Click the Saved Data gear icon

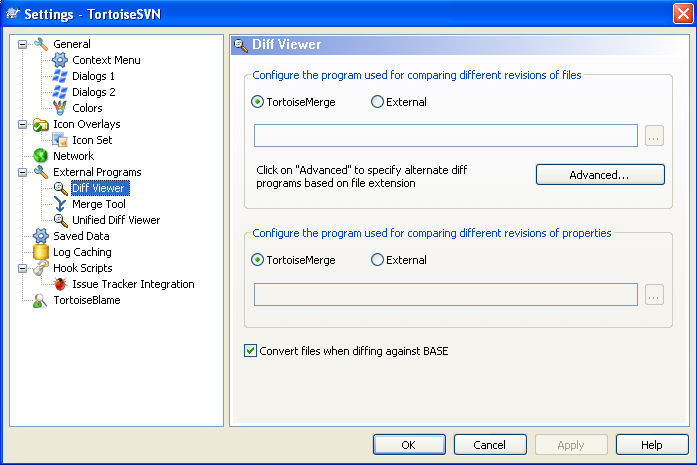[x=41, y=236]
